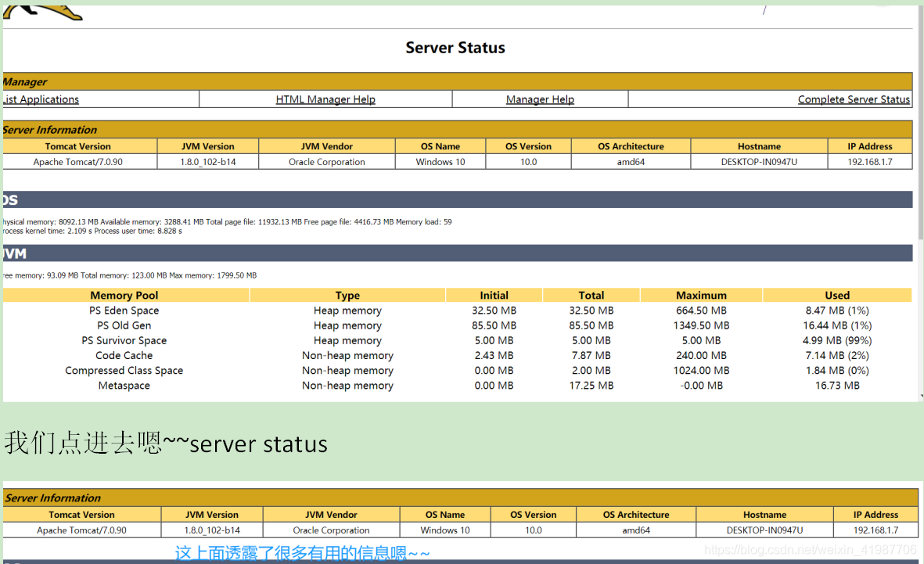This screenshot has width=924, height=564.
Task: Click the OS Architecture header in the lower table
Action: click(x=636, y=515)
